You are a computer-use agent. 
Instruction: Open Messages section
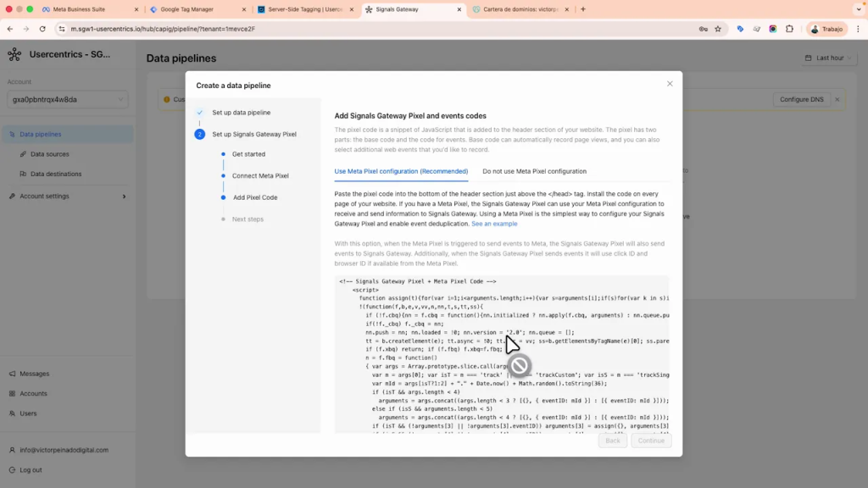34,374
